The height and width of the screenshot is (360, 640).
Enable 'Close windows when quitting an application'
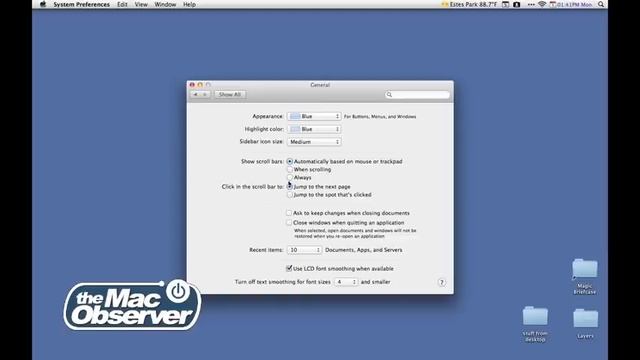289,223
